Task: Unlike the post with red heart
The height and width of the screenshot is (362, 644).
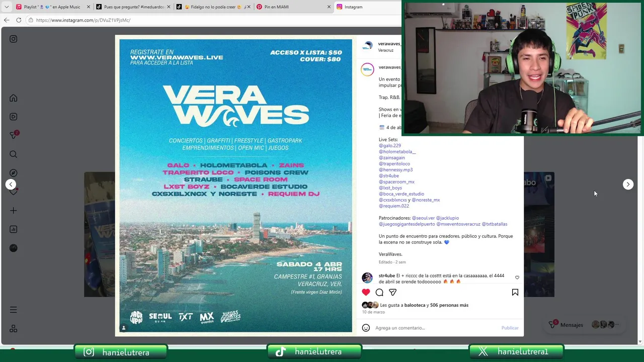Action: [x=366, y=292]
